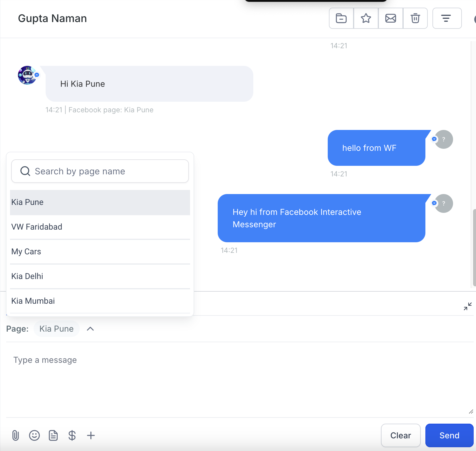Attach a file with the paperclip icon
The height and width of the screenshot is (451, 476).
point(16,435)
